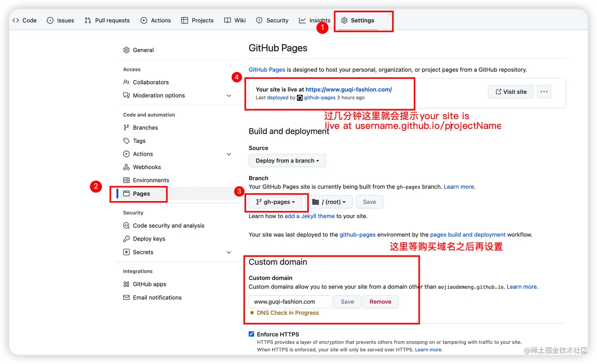597x364 pixels.
Task: Click the Secrets asterisk icon
Action: [126, 252]
